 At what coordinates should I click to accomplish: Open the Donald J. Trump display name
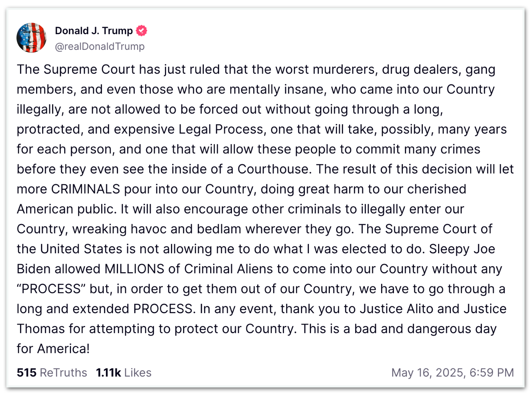(93, 31)
